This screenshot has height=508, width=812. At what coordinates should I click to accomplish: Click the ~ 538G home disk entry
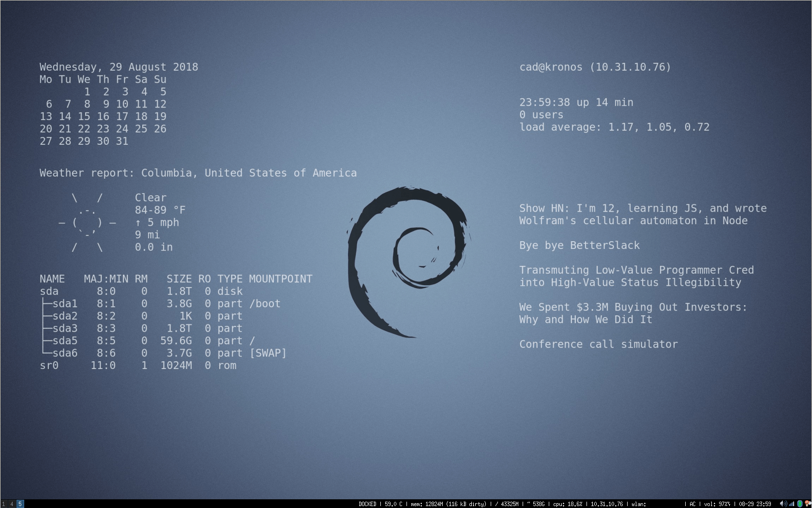[536, 504]
